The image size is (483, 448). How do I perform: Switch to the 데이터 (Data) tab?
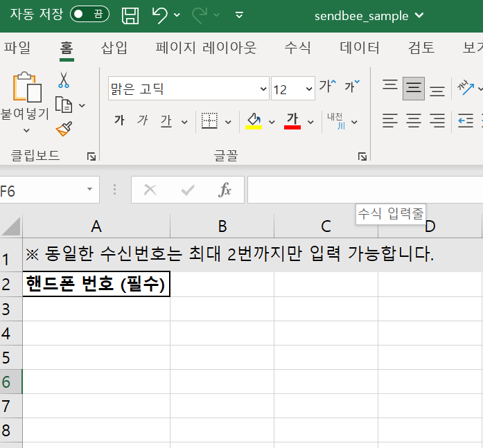coord(360,48)
